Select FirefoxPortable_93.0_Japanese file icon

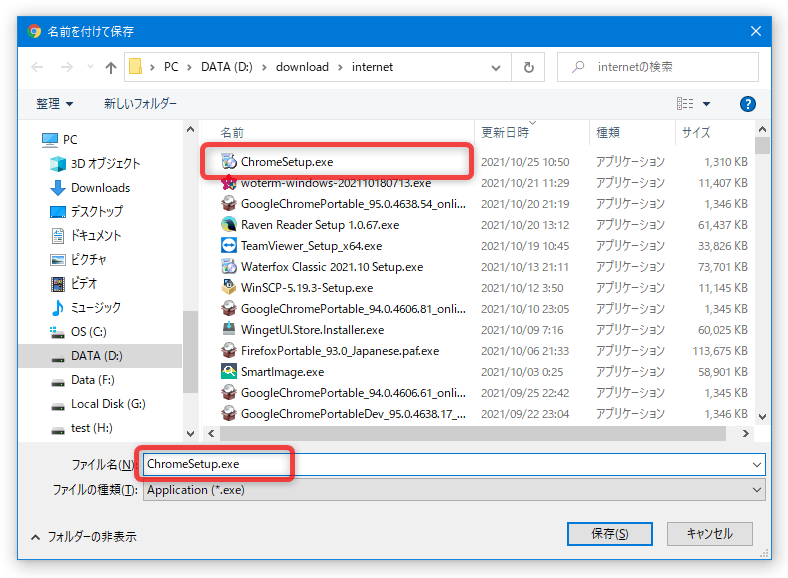(x=229, y=350)
